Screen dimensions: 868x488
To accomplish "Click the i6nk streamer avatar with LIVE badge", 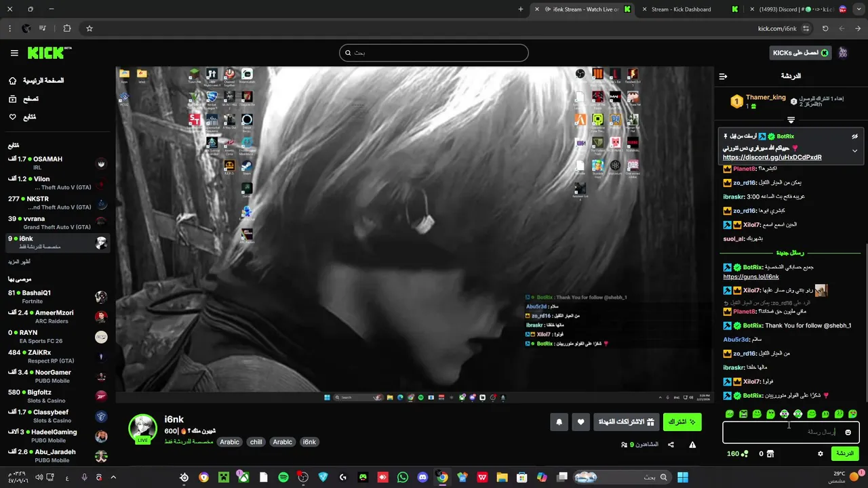I will point(143,429).
